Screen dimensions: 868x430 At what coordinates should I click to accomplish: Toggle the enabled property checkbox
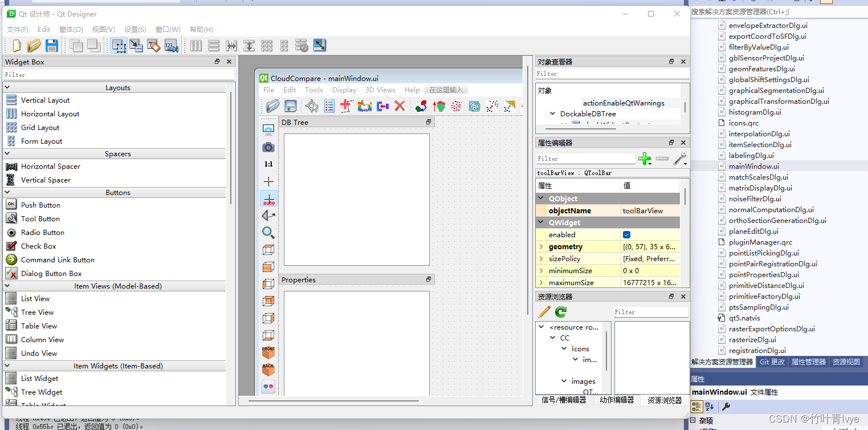coord(626,235)
